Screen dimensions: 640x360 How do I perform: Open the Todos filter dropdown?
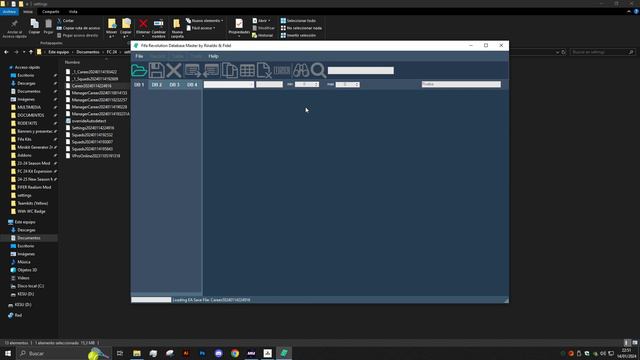click(x=461, y=84)
